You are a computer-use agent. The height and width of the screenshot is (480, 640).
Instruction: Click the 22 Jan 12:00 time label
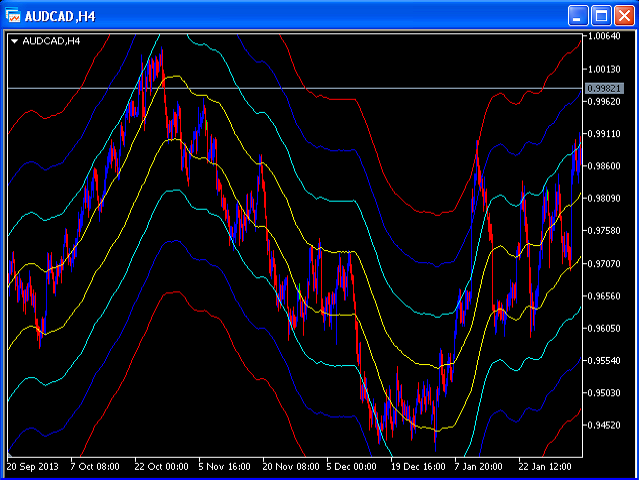(545, 466)
